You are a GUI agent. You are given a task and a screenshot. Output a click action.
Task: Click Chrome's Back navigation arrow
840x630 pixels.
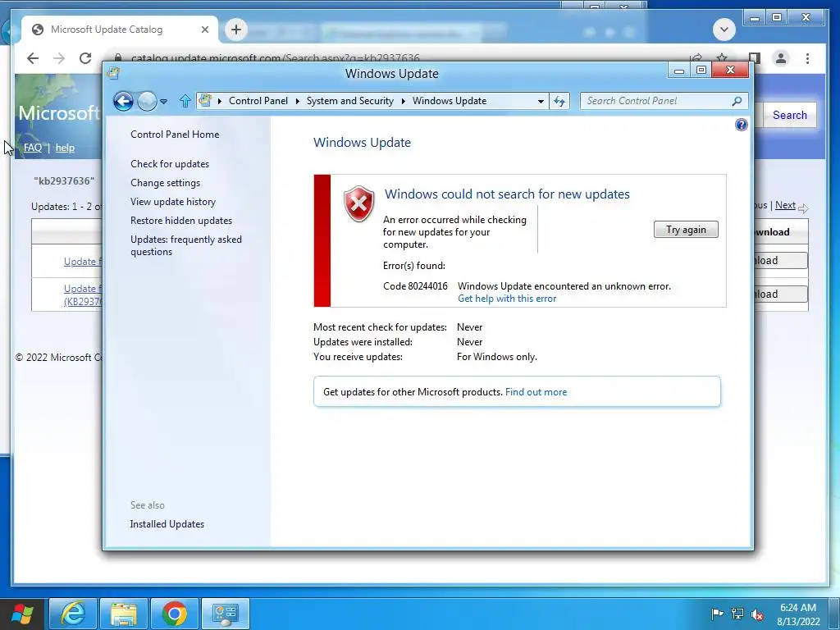coord(33,58)
